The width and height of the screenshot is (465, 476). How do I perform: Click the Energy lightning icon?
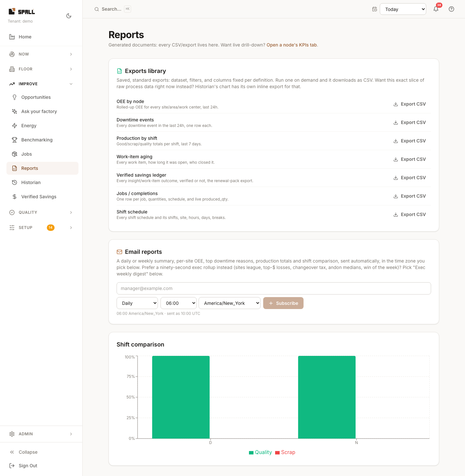15,126
